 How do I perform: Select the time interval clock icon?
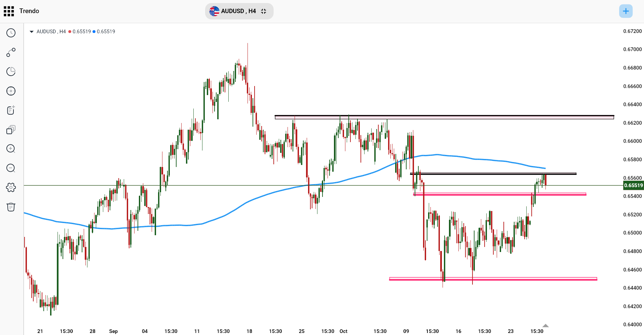[x=11, y=33]
